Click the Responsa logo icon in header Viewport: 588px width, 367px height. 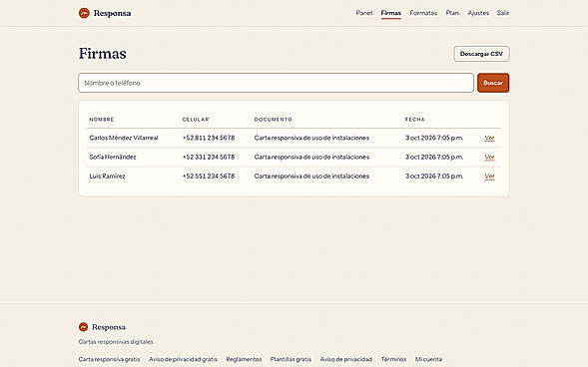tap(84, 13)
